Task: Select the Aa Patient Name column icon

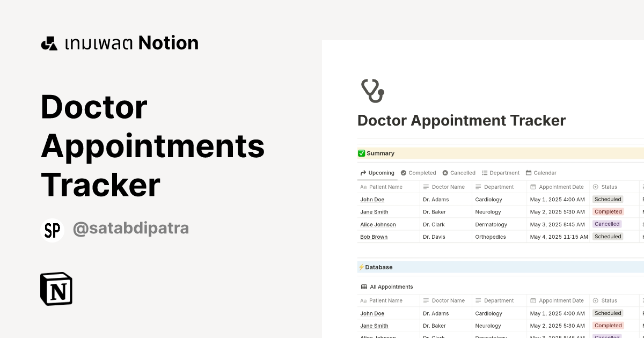Action: click(364, 187)
